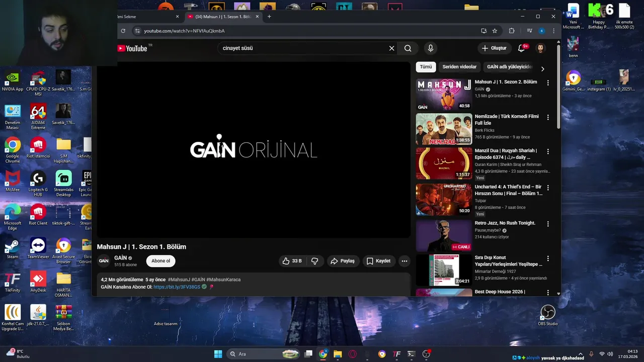Open the GAİN channel name link
This screenshot has width=644, height=362.
coord(120,258)
